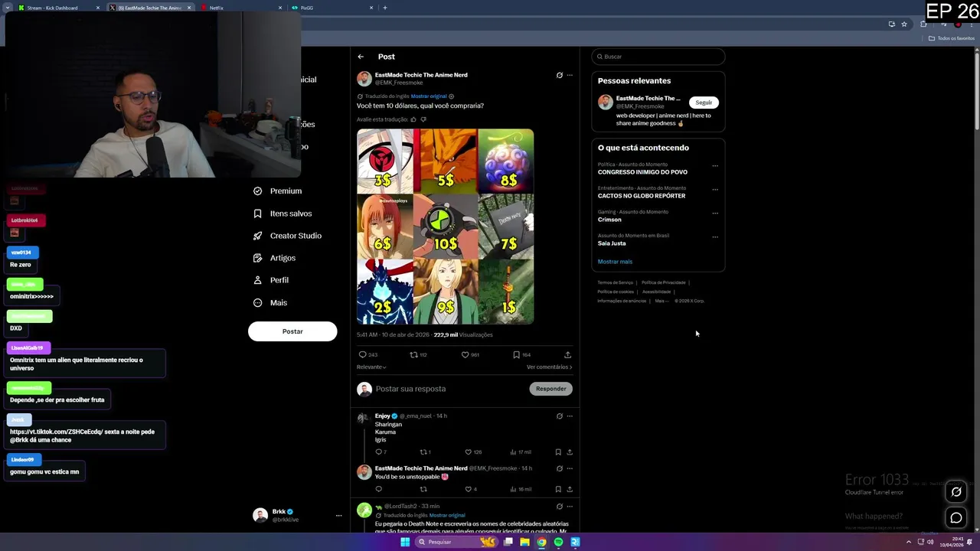Share Enjoy's reply
Image resolution: width=980 pixels, height=551 pixels.
pyautogui.click(x=570, y=452)
